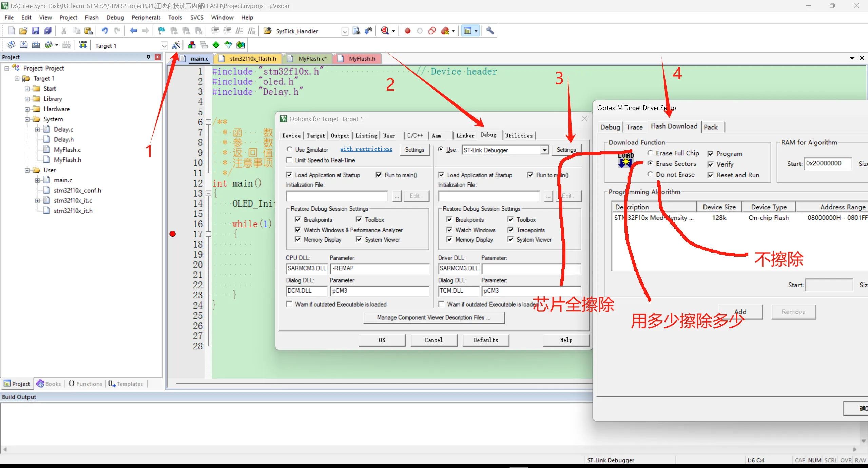The height and width of the screenshot is (468, 868).
Task: Build the target with the Build icon
Action: click(x=23, y=45)
